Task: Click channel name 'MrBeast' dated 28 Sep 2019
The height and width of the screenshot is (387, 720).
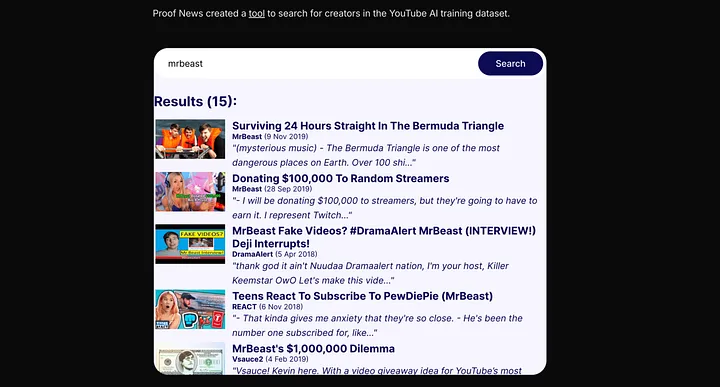Action: click(247, 189)
